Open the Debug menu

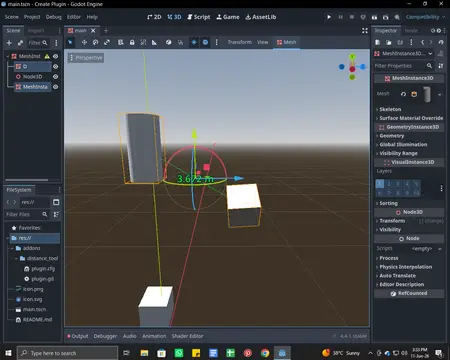pos(54,17)
